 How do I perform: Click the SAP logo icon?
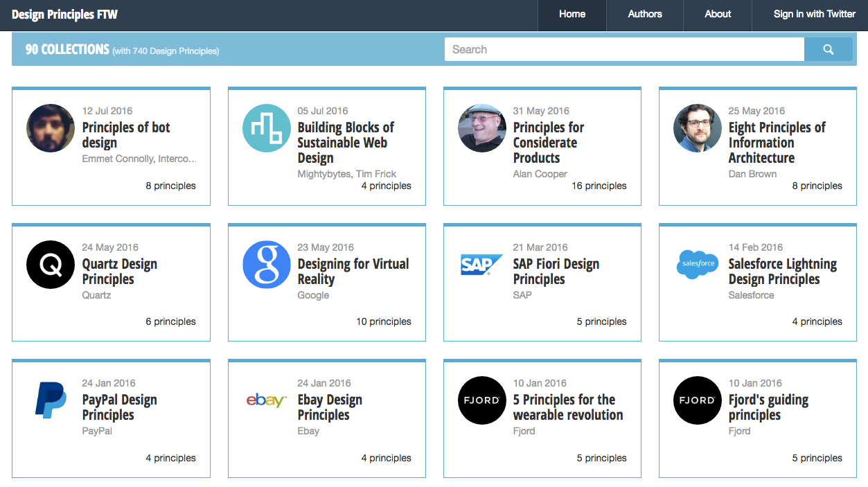[481, 265]
